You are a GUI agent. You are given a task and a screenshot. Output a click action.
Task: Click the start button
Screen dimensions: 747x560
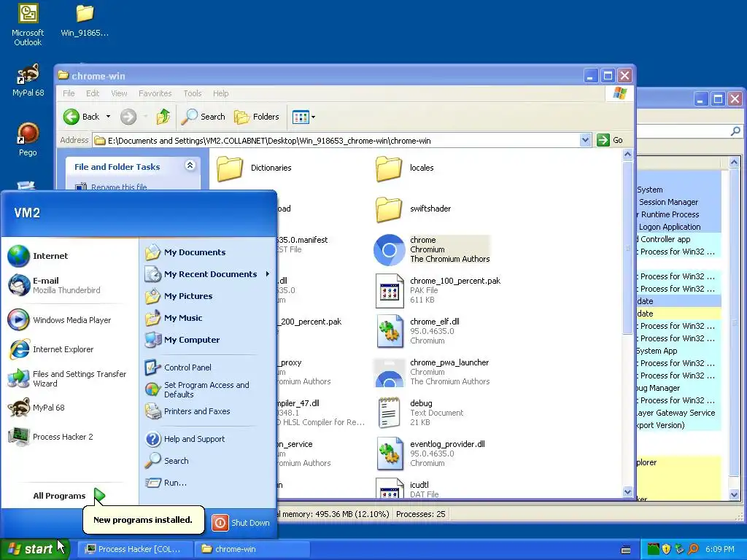pos(34,549)
